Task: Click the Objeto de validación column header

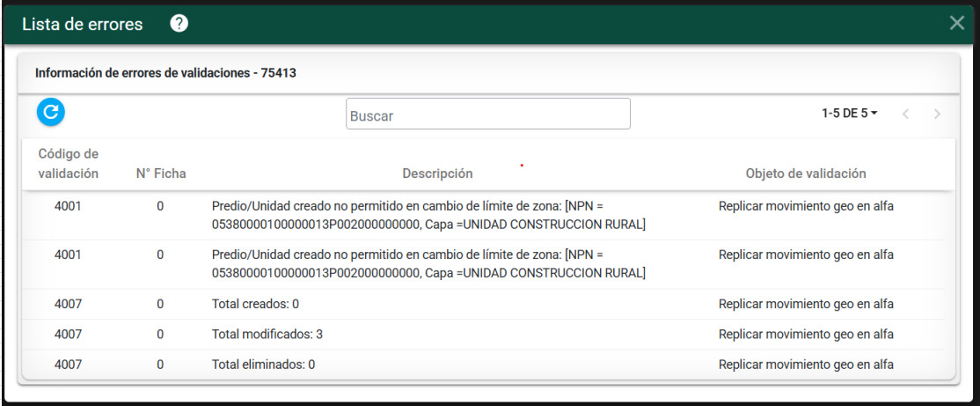Action: point(805,173)
